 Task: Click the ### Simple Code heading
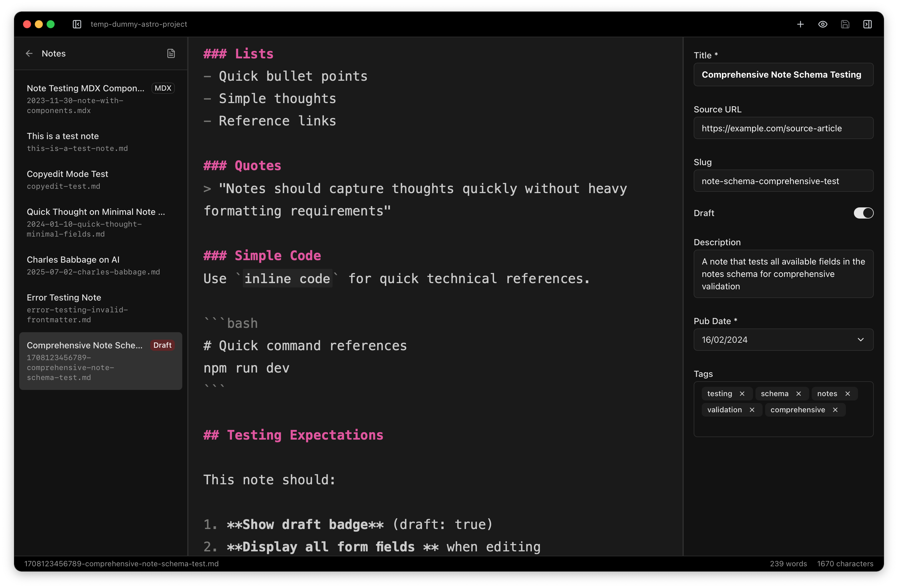[262, 256]
